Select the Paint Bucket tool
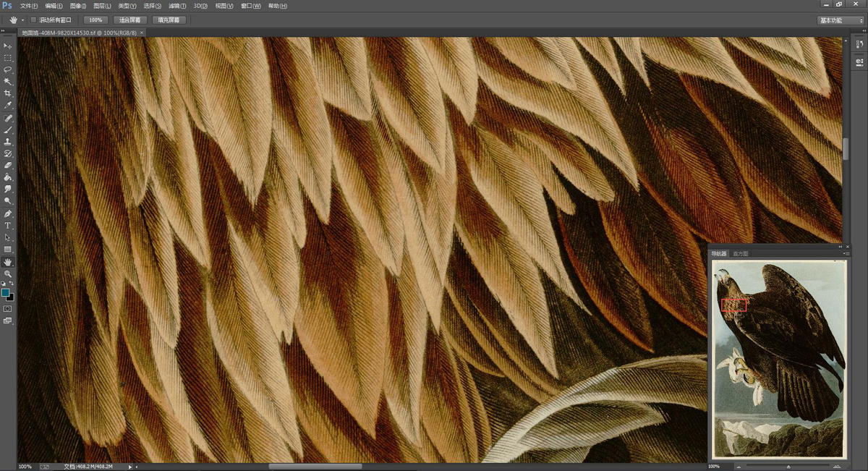 pos(8,177)
